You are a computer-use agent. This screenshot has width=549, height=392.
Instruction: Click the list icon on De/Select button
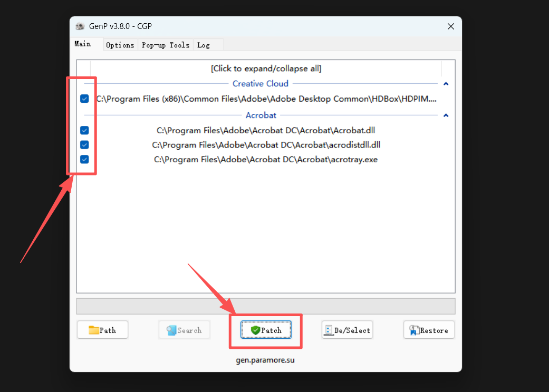[329, 330]
